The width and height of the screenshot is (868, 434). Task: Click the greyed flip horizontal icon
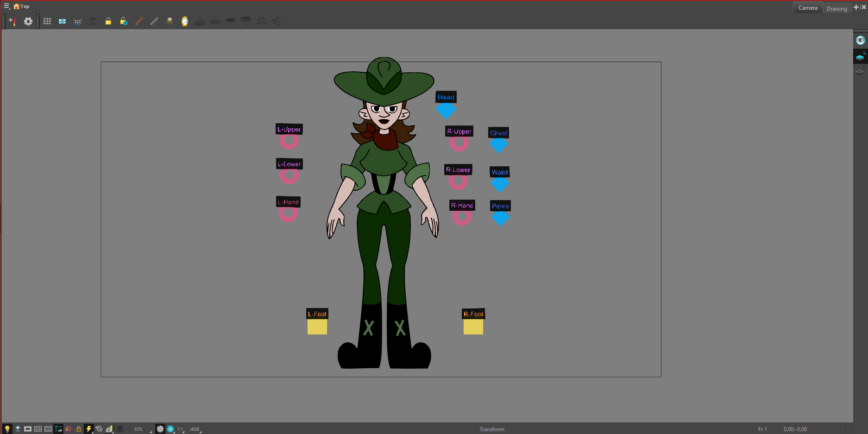pyautogui.click(x=261, y=21)
